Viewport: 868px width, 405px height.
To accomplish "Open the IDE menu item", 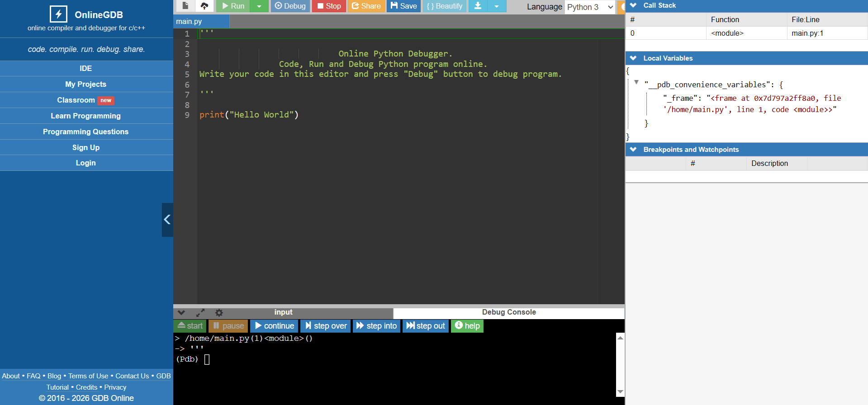I will (x=86, y=68).
